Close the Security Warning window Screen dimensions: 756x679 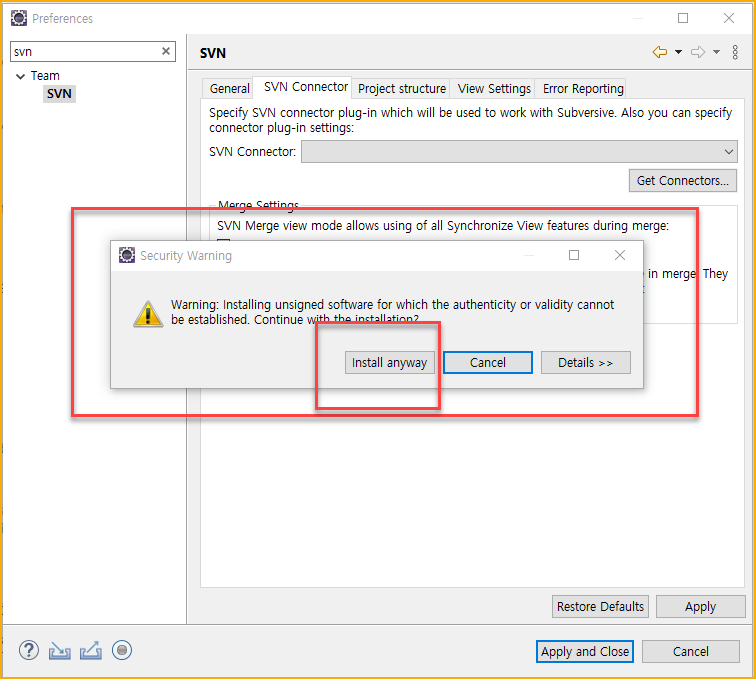click(620, 255)
